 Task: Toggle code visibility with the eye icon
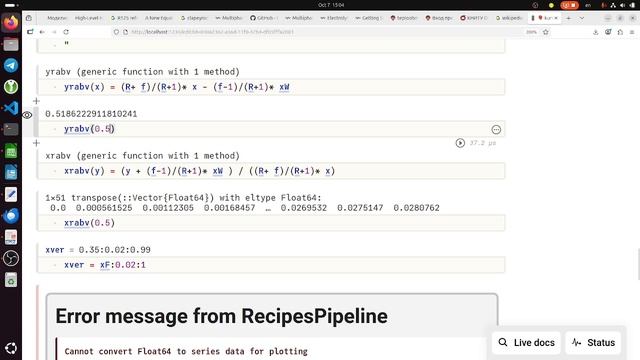pos(27,115)
